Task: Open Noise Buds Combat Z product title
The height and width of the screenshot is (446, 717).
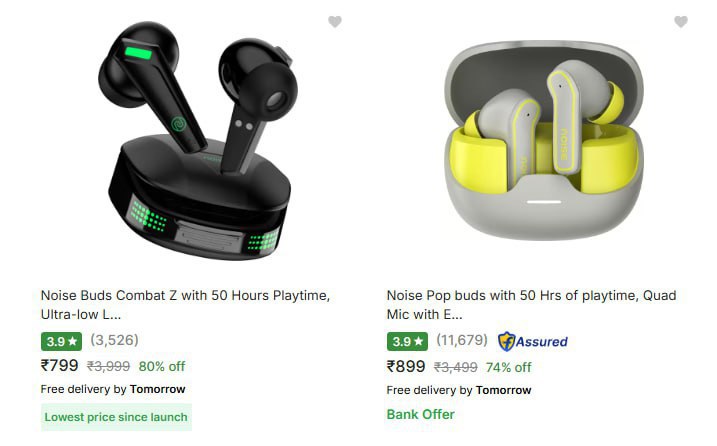Action: click(x=185, y=305)
